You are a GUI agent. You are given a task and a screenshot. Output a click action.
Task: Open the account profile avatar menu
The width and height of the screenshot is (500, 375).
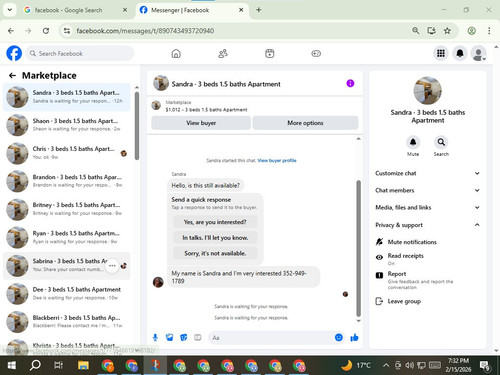point(478,53)
